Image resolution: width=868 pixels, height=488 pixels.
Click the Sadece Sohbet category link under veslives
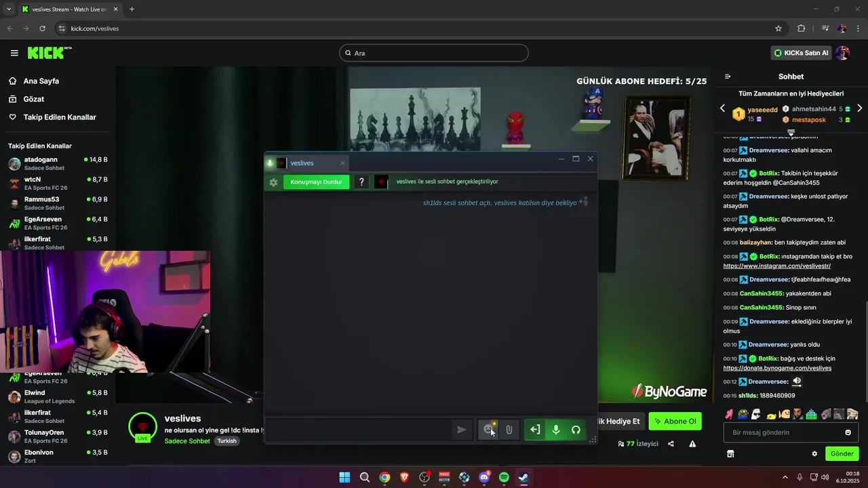click(x=187, y=441)
